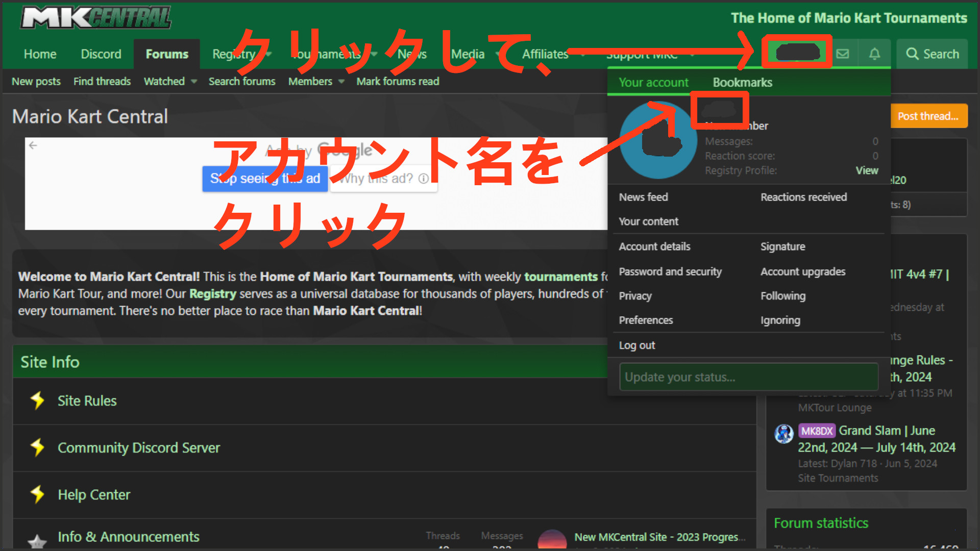Select Log out from account menu
980x551 pixels.
[x=638, y=345]
